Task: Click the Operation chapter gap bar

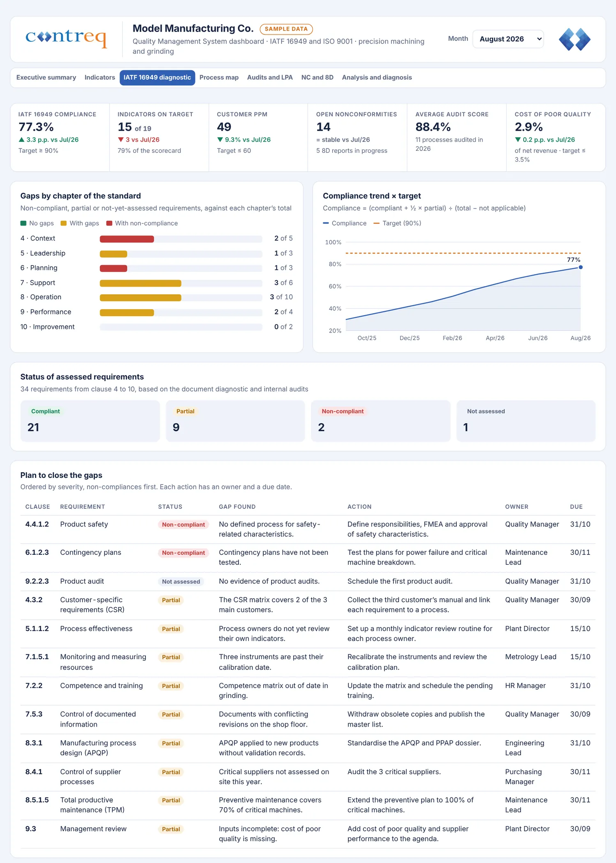Action: [140, 298]
